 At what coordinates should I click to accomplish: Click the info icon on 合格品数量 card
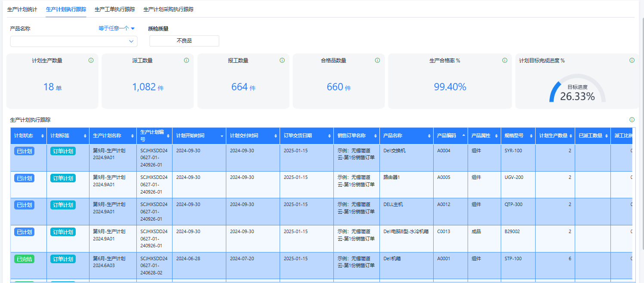point(377,60)
